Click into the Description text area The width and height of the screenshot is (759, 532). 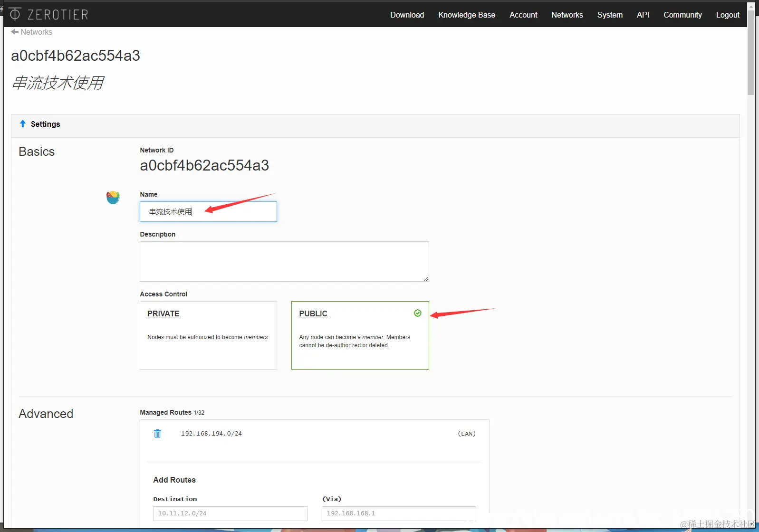[284, 261]
